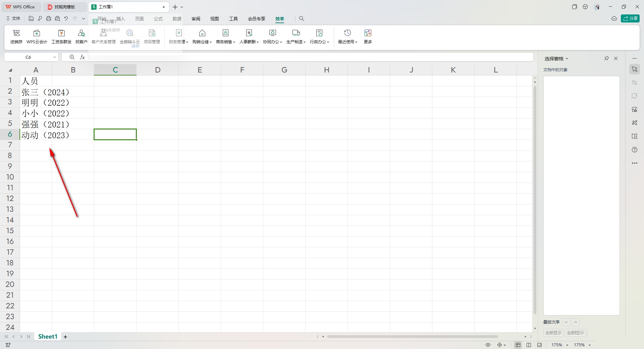Open the search icon in the ribbon

(302, 18)
